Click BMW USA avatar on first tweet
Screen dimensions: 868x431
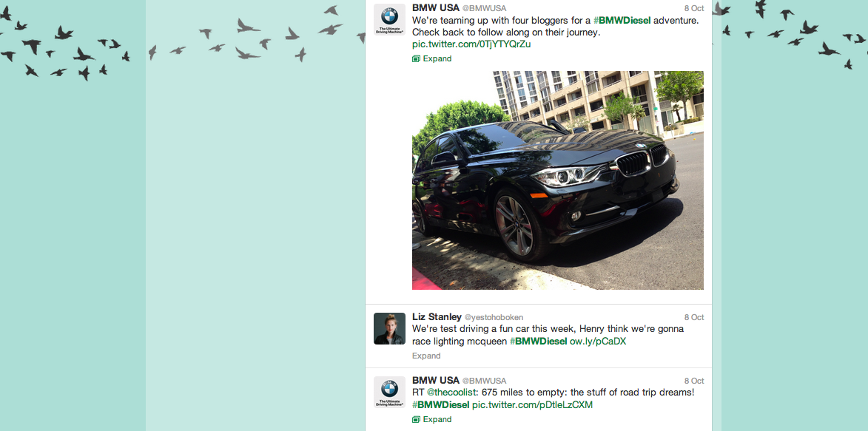click(x=389, y=19)
